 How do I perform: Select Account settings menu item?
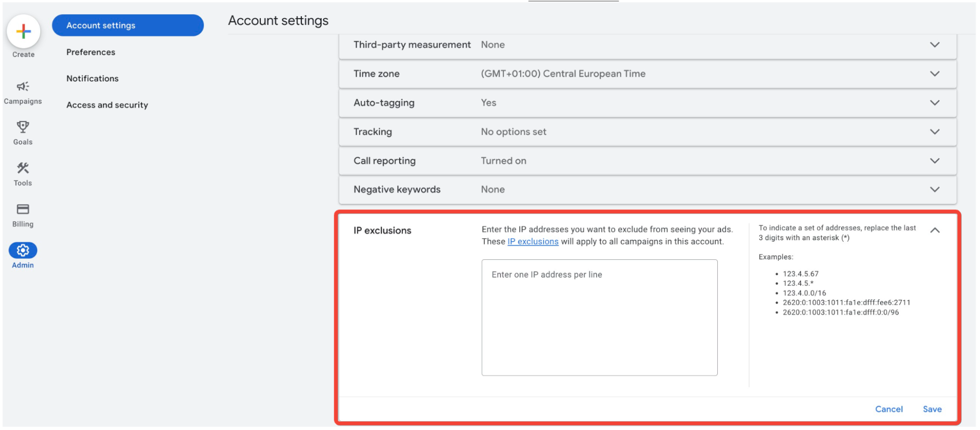pos(128,25)
